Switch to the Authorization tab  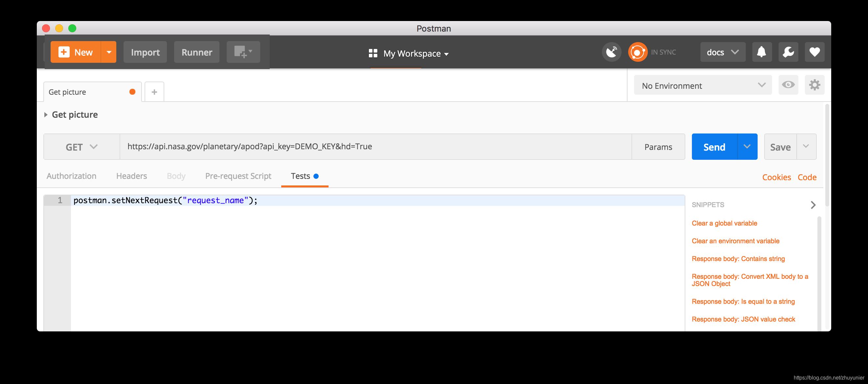pos(71,176)
